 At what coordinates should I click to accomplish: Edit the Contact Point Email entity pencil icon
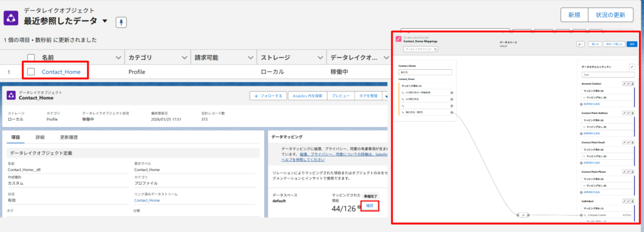[625, 142]
